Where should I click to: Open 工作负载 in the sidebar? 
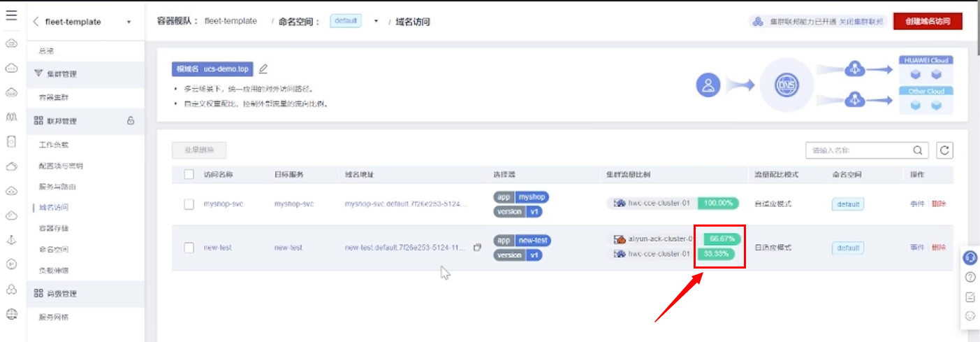(x=54, y=145)
